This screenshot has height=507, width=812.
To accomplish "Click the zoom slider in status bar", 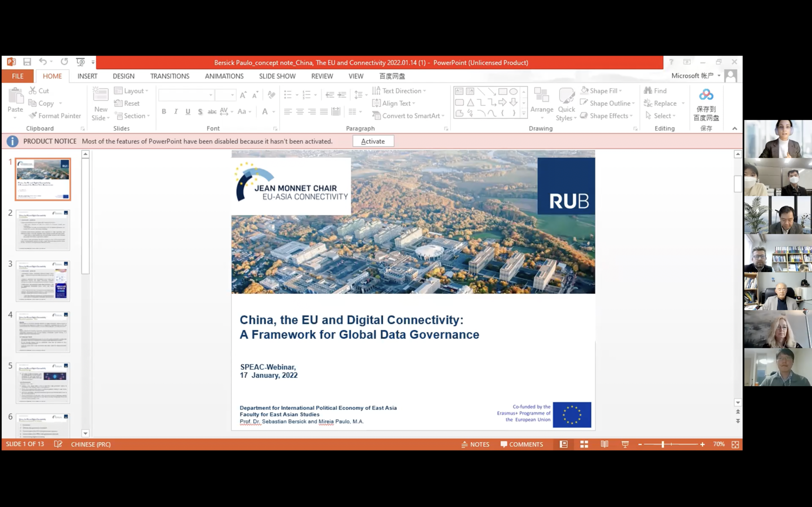I will (x=663, y=444).
